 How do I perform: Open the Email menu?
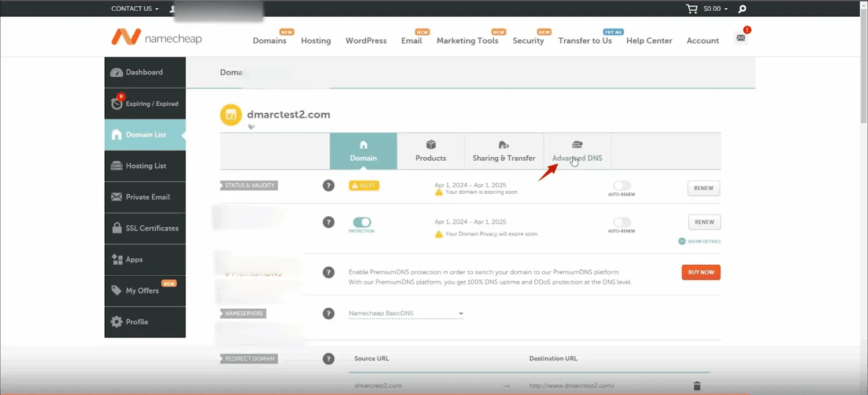pos(411,40)
